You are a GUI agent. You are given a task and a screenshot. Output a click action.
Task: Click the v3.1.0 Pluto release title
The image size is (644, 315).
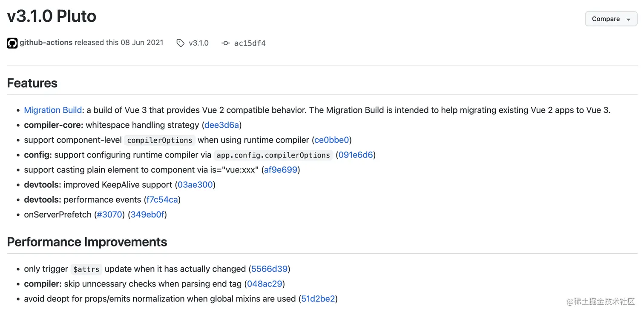click(52, 16)
